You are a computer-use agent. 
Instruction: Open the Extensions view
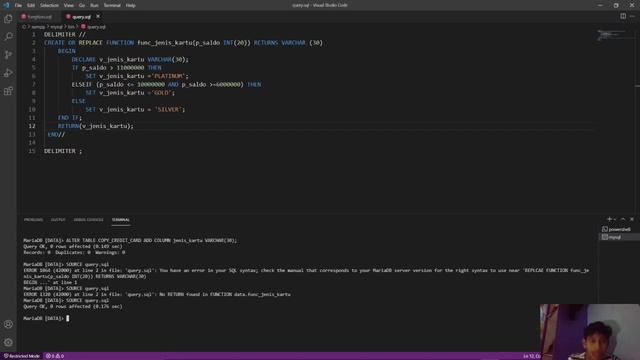click(8, 91)
